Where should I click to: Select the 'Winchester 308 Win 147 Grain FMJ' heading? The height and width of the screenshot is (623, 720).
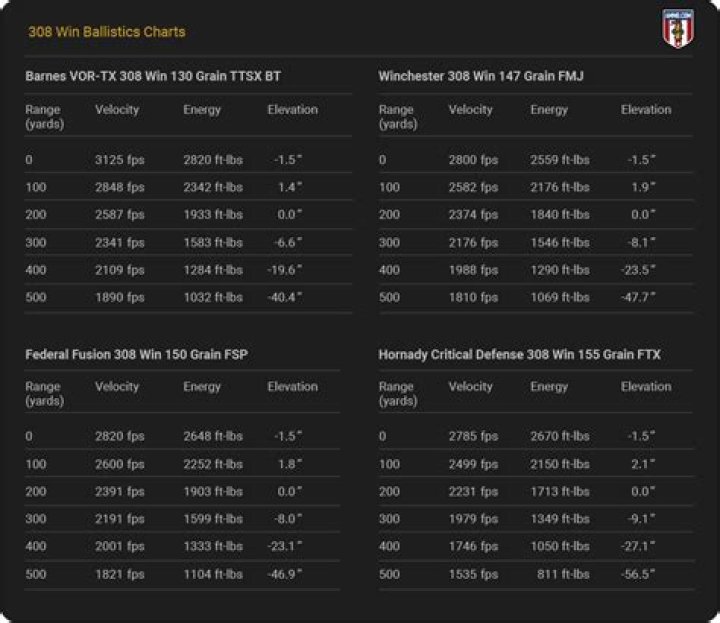tap(481, 76)
